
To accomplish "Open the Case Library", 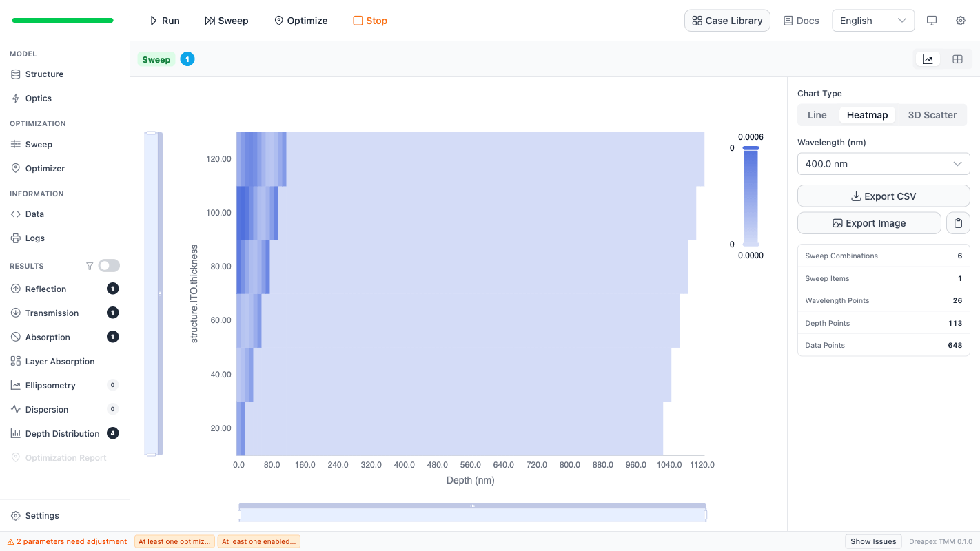I will [x=727, y=20].
